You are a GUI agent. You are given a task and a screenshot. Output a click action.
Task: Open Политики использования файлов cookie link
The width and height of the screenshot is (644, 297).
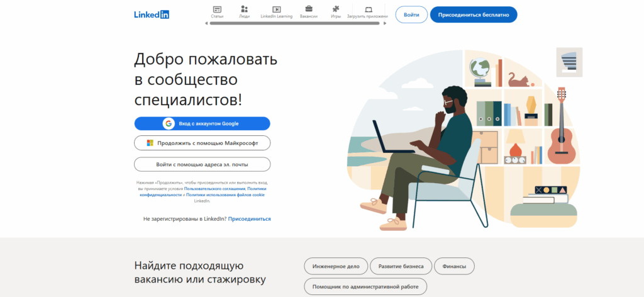click(x=226, y=194)
